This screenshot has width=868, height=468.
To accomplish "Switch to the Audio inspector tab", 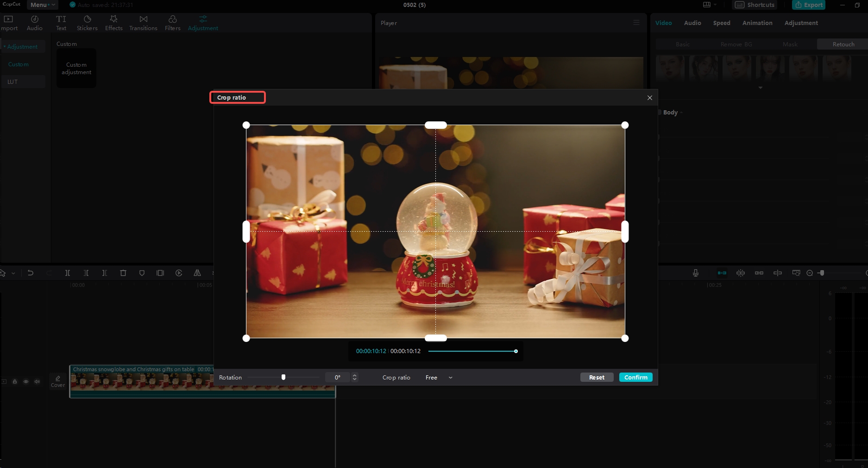I will (x=692, y=23).
